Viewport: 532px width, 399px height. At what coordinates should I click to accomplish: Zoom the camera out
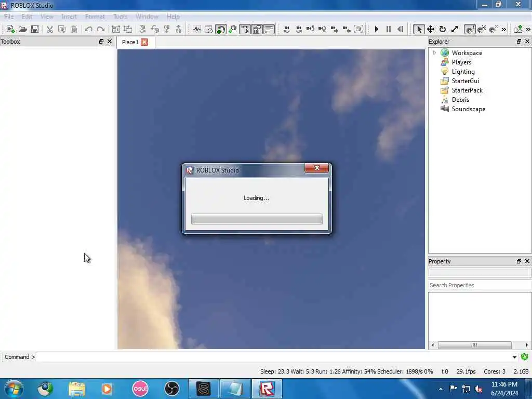[347, 29]
